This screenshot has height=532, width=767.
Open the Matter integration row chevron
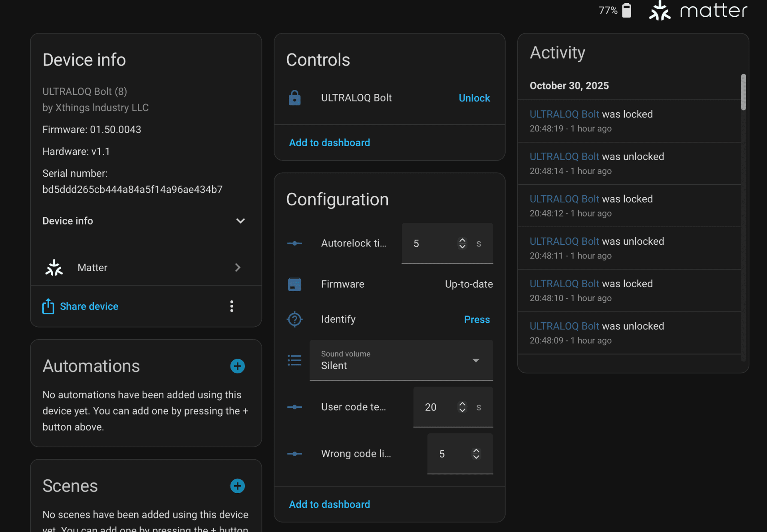(238, 268)
